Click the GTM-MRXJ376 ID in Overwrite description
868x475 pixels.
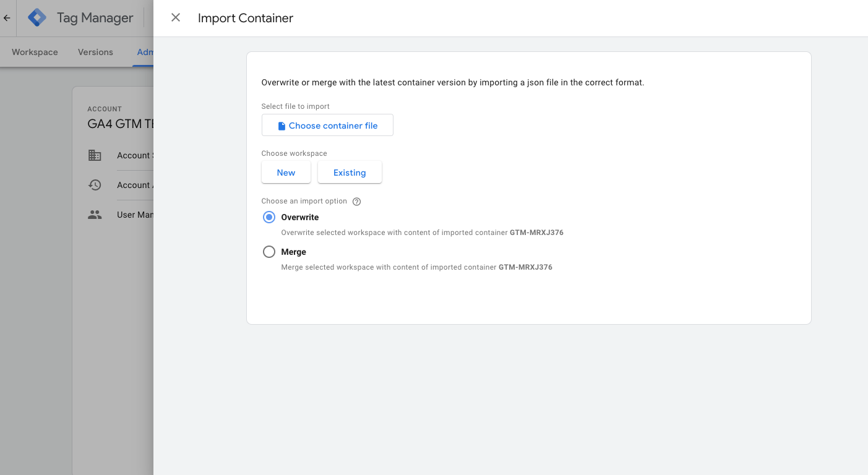coord(536,233)
